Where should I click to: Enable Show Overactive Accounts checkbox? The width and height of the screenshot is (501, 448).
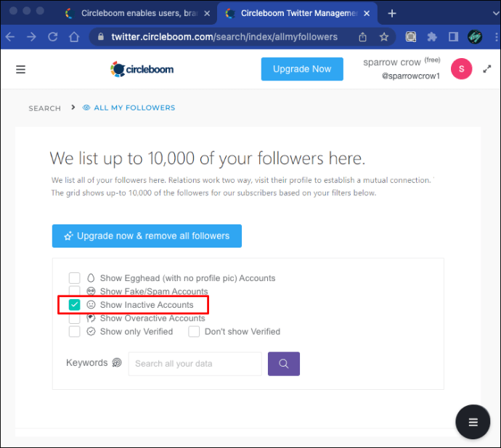75,318
